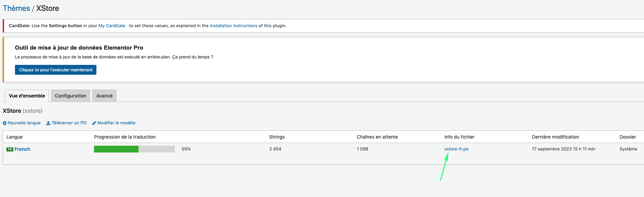The image size is (644, 197).
Task: Open the French language translation
Action: 22,149
